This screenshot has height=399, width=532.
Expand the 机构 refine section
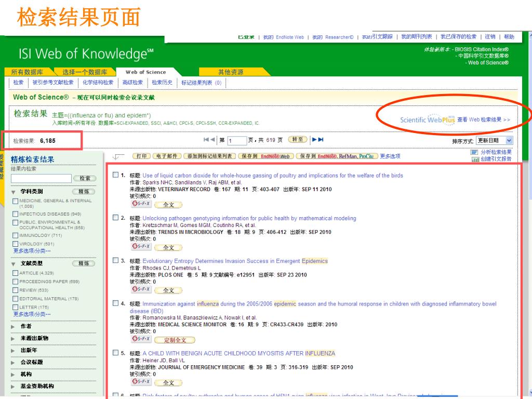pos(13,375)
